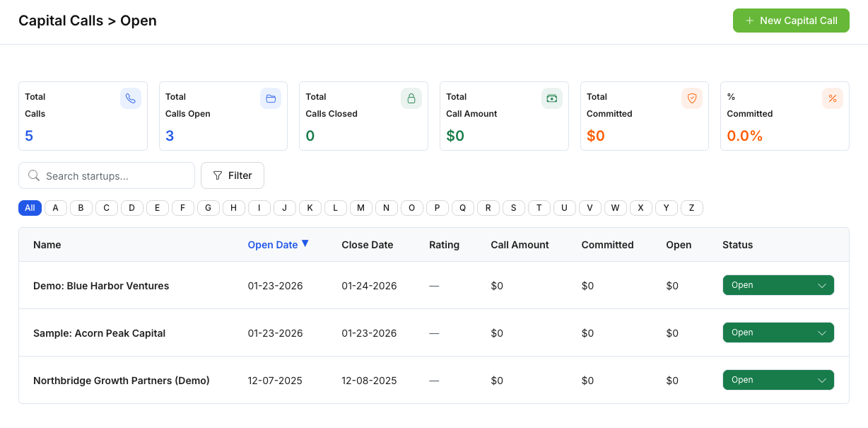Filter names by letter S
The image size is (868, 428).
513,208
